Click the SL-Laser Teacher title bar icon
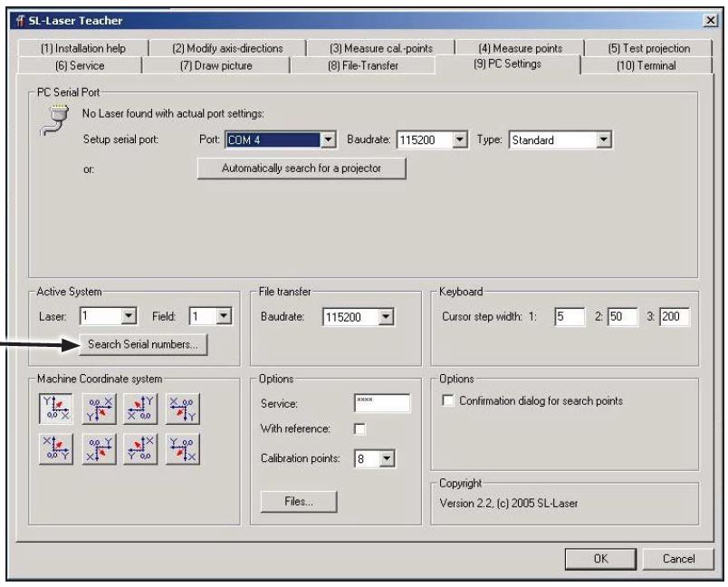 (20, 21)
